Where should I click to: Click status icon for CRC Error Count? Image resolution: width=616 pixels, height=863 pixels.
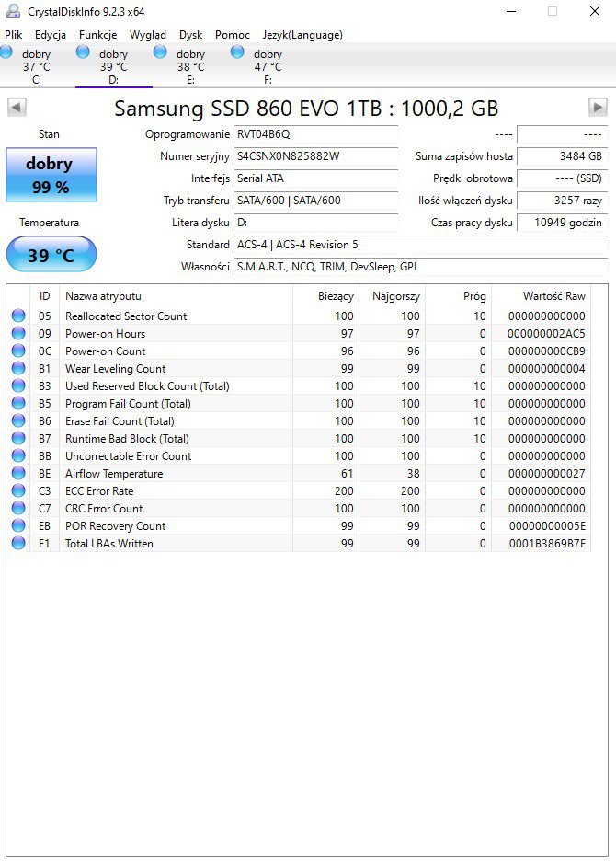pos(18,508)
